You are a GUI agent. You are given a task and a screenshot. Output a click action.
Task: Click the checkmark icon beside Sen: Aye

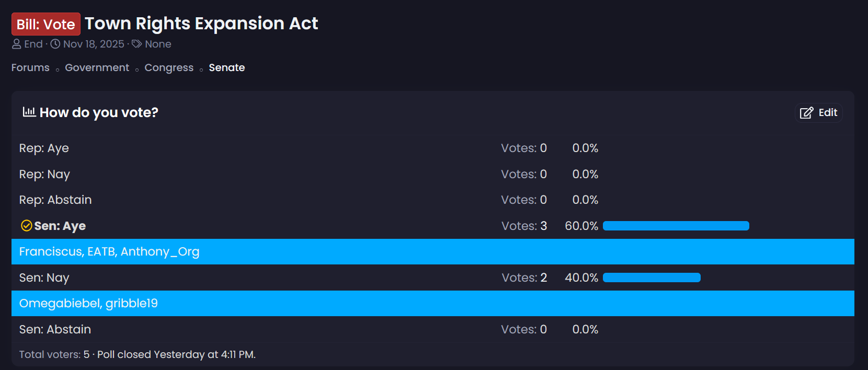point(26,226)
